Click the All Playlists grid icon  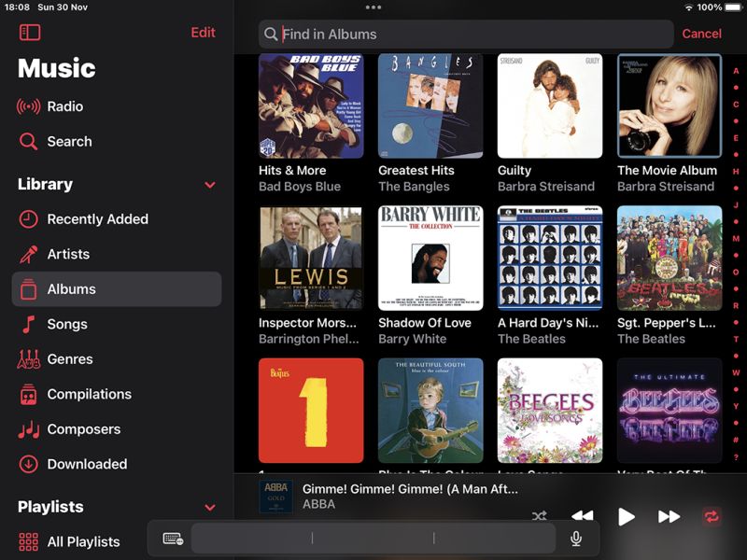pos(29,542)
